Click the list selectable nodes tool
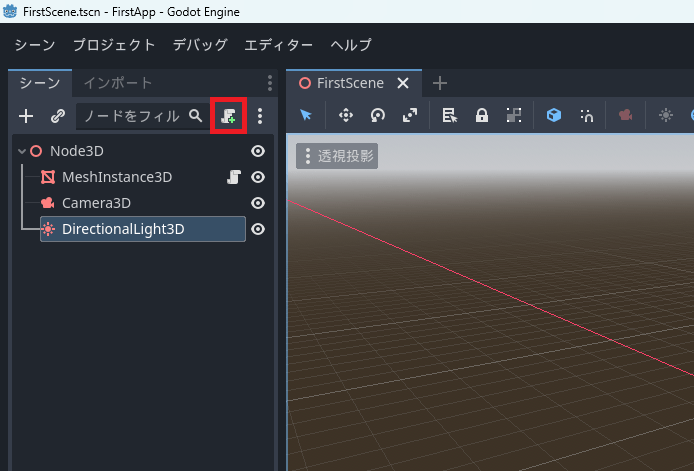This screenshot has width=694, height=471. [x=450, y=116]
